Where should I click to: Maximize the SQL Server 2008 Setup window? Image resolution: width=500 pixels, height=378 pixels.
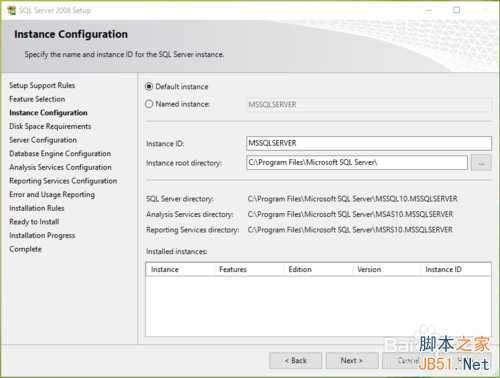457,10
